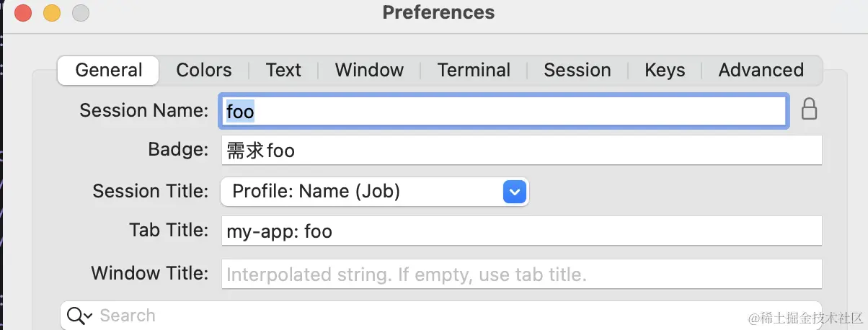Switch to the General tab

point(108,70)
